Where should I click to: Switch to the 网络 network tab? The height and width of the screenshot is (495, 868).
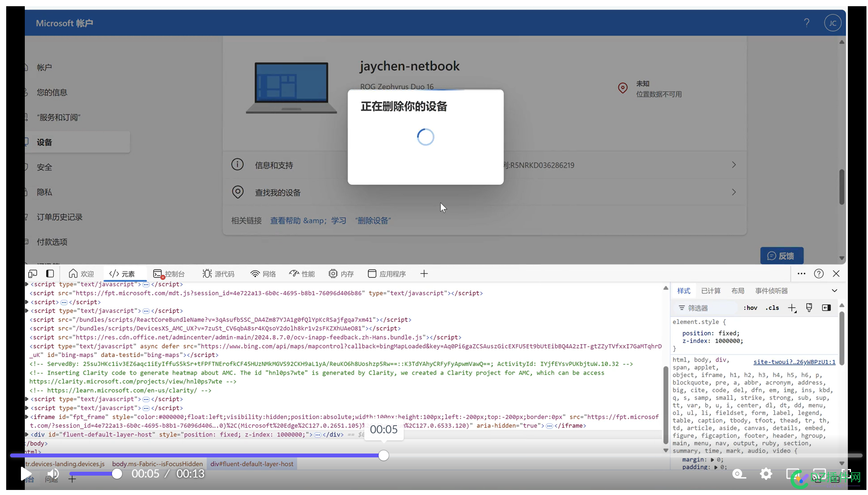(x=263, y=274)
